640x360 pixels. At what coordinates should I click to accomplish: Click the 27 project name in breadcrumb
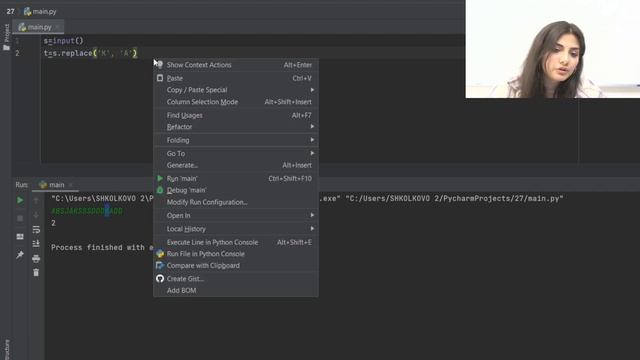[x=10, y=11]
